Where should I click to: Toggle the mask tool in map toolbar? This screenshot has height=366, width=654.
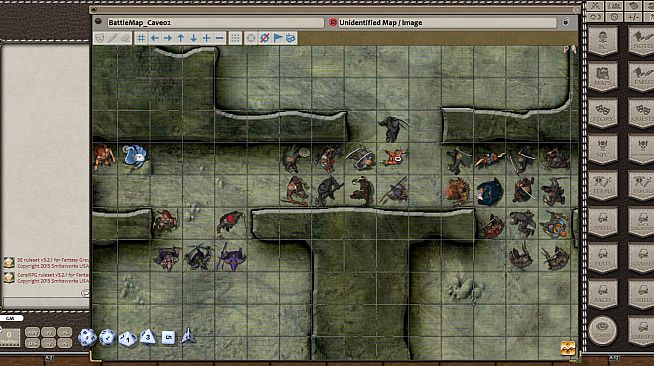coord(100,38)
